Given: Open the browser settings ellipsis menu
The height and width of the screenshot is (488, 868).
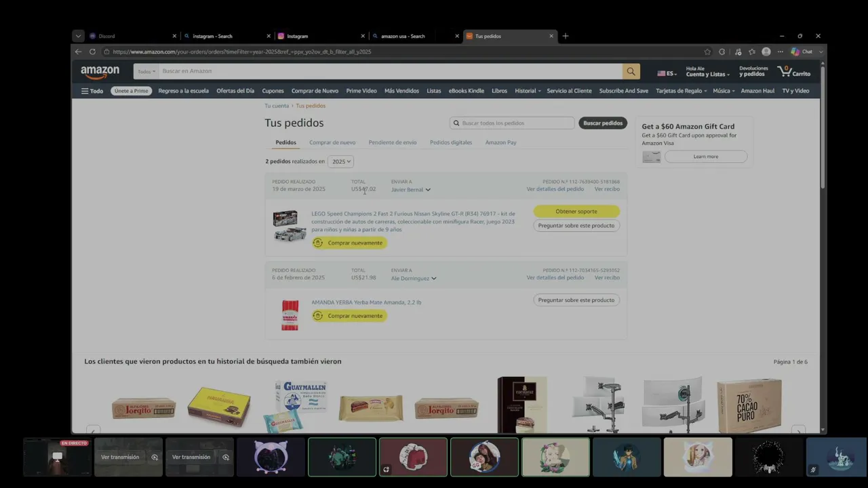Looking at the screenshot, I should 781,52.
